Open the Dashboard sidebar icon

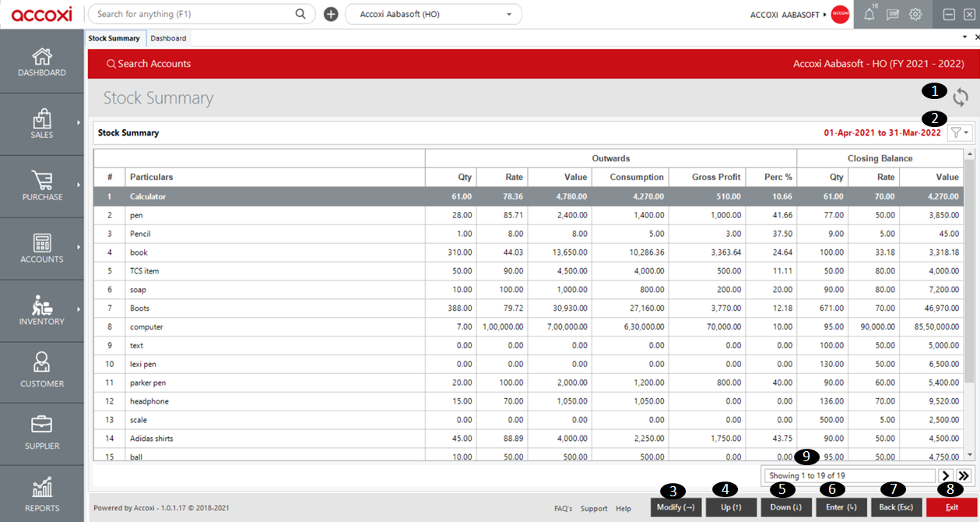[x=42, y=57]
